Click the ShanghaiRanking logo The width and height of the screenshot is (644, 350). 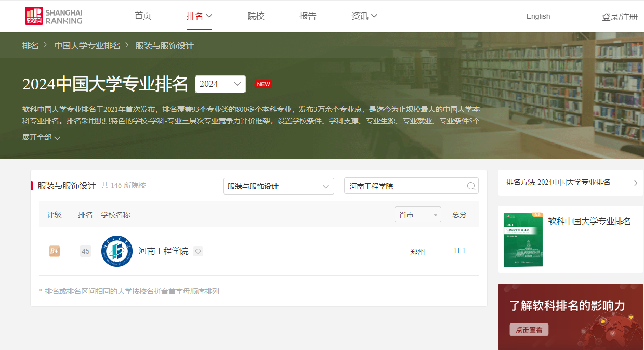(54, 16)
